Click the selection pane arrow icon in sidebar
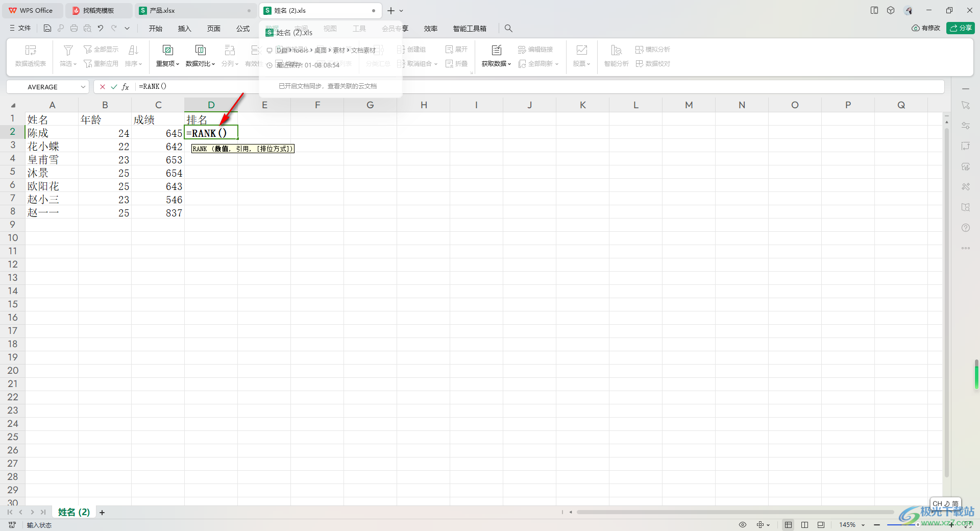This screenshot has width=980, height=531. [966, 105]
